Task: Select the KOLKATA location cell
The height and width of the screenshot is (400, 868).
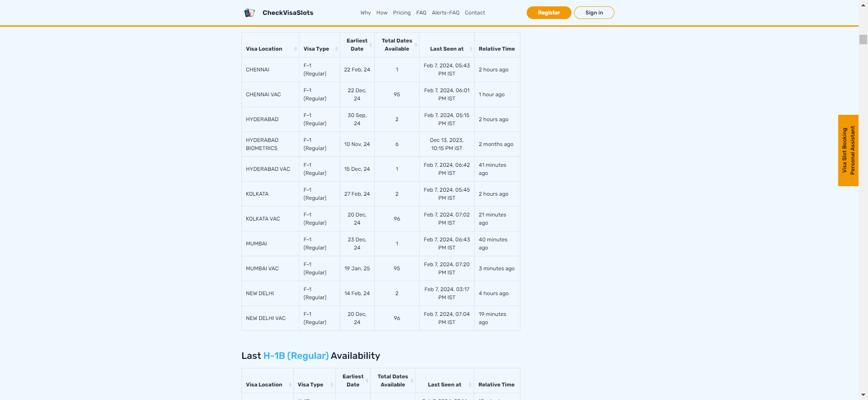Action: pos(270,194)
